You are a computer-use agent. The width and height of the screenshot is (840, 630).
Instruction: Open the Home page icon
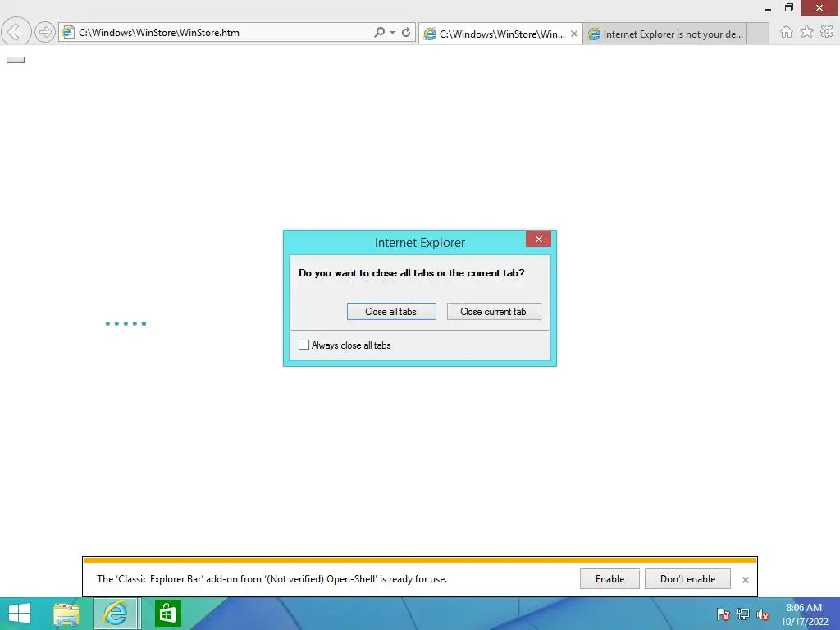(786, 32)
